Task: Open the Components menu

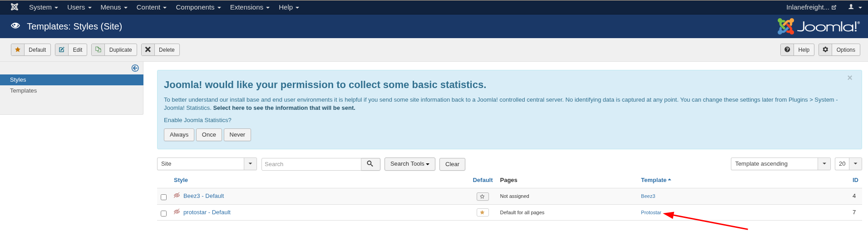Action: point(198,7)
